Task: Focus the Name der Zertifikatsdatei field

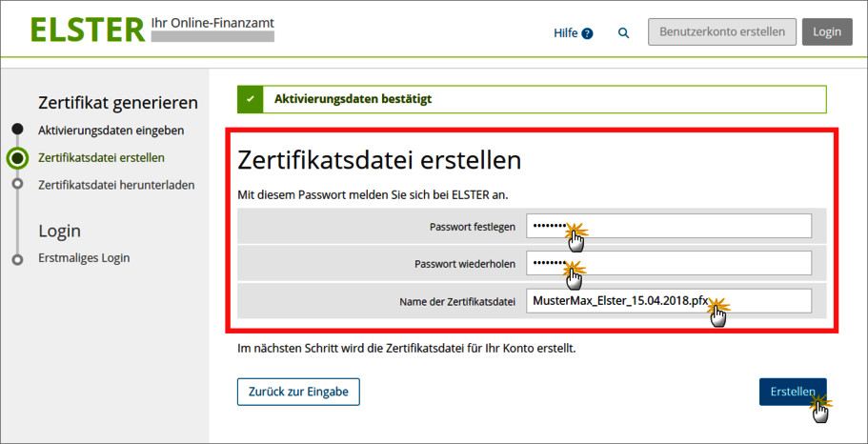Action: [x=669, y=301]
